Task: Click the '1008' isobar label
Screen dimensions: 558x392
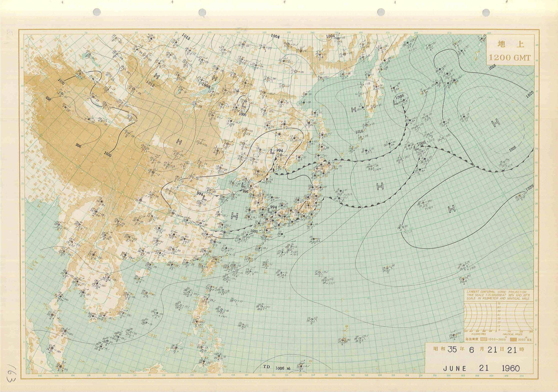Action: pos(206,86)
